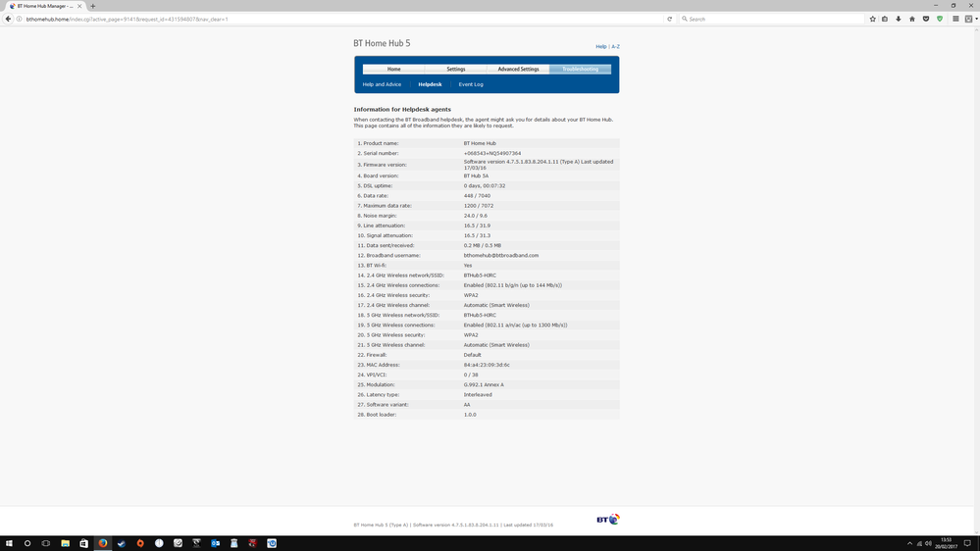Click the Boot loader value 1.0.0
980x551 pixels.
click(469, 415)
